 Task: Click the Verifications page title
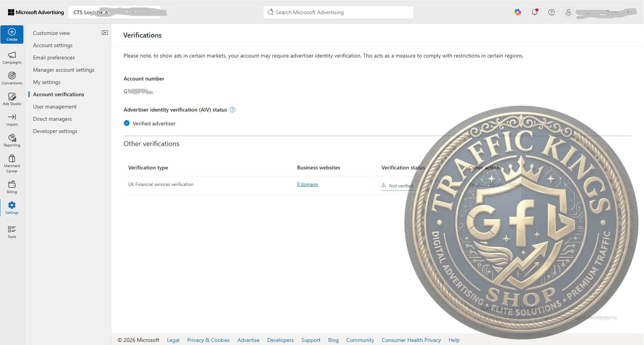pyautogui.click(x=142, y=35)
